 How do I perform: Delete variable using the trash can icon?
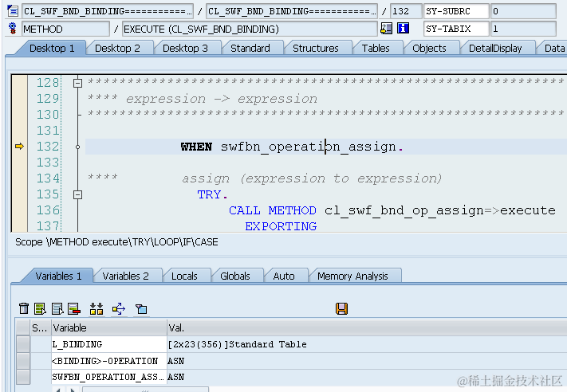coord(24,308)
